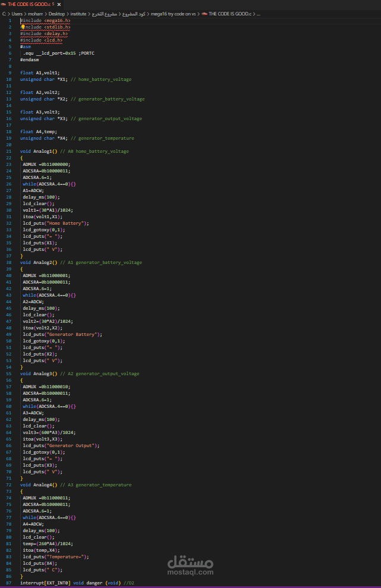The image size is (381, 588).
Task: Select the THE CODE IS GOOD.c editor tab
Action: click(x=32, y=5)
